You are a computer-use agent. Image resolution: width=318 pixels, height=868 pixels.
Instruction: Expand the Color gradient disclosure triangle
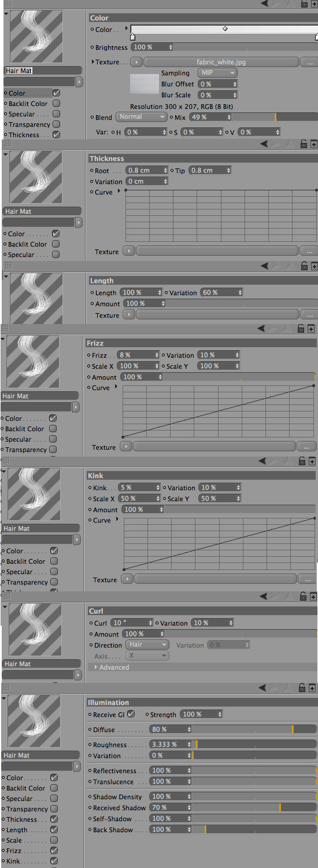click(x=127, y=28)
